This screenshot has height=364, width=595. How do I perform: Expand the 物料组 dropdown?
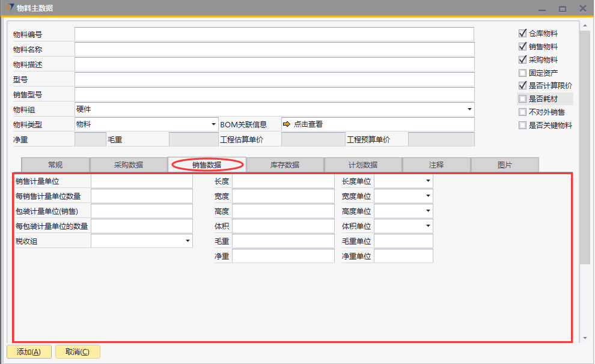(x=469, y=109)
